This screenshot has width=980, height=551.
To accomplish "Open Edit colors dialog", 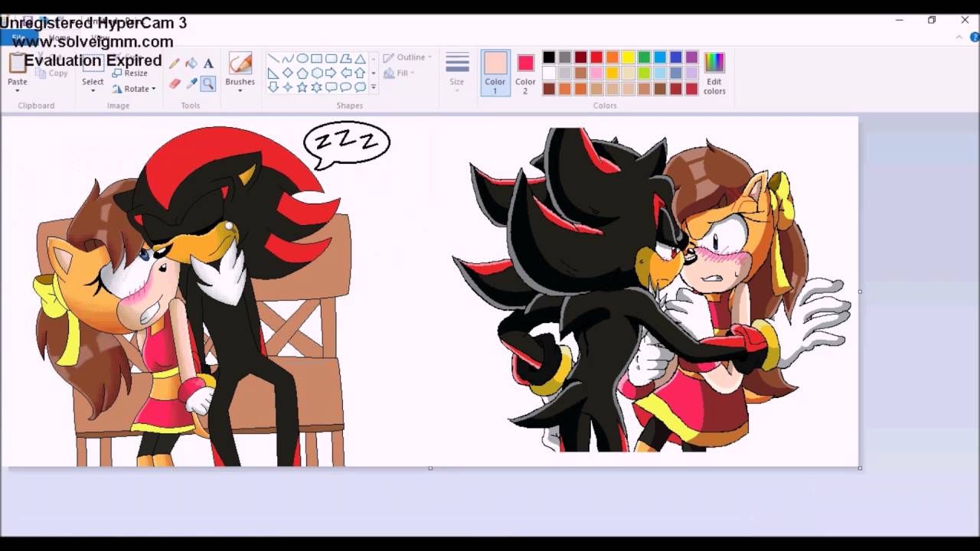I will [x=714, y=73].
